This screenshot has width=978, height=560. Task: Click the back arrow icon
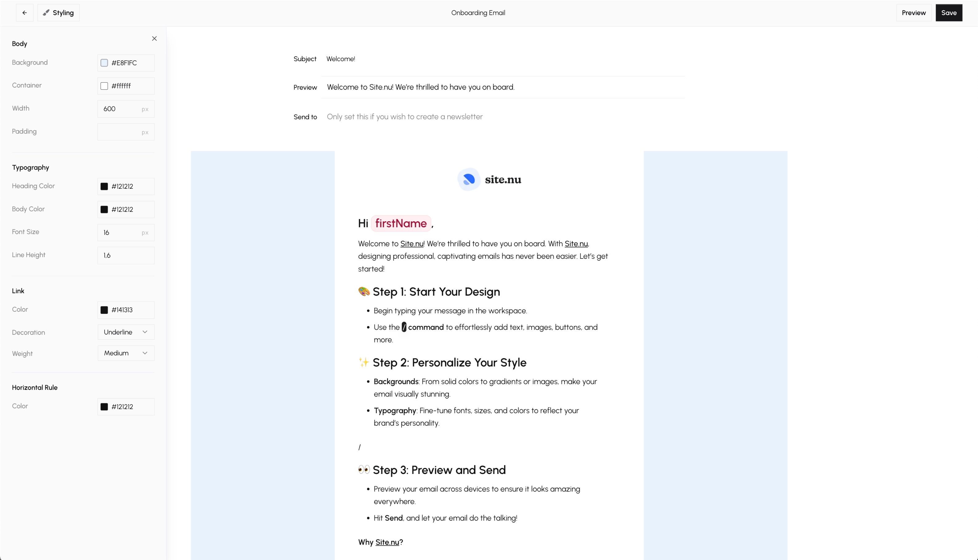click(x=25, y=13)
